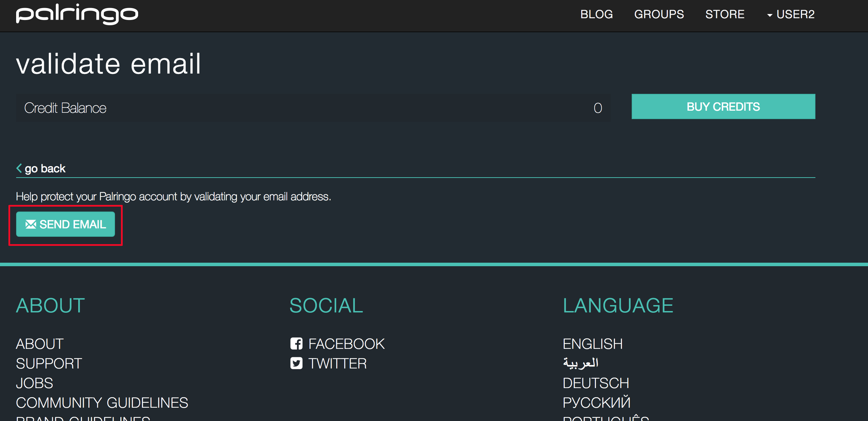Switch language to English

593,344
